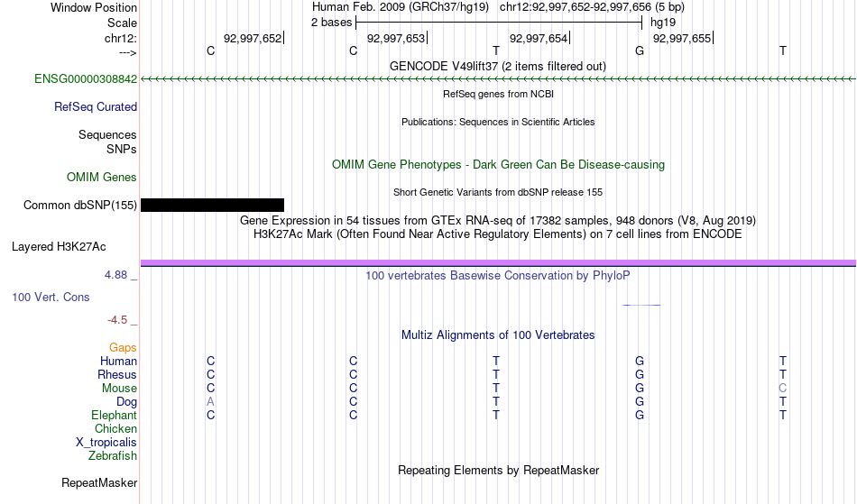857x504 pixels.
Task: Click 100 vertebrates Basewise Conservation by PhyloP
Action: pos(498,276)
